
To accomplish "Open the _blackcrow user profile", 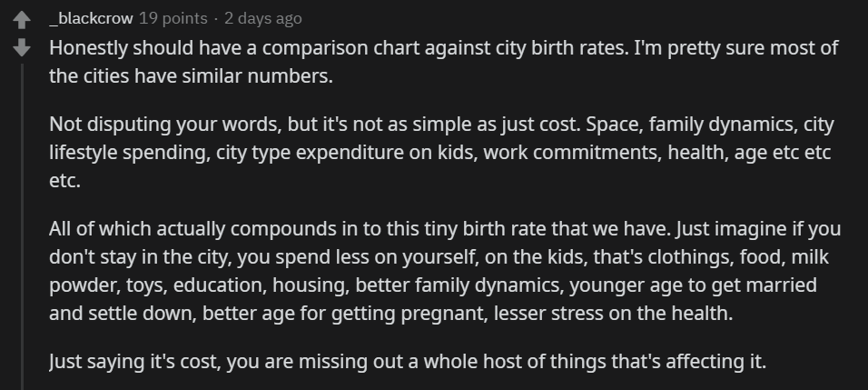I will click(91, 18).
